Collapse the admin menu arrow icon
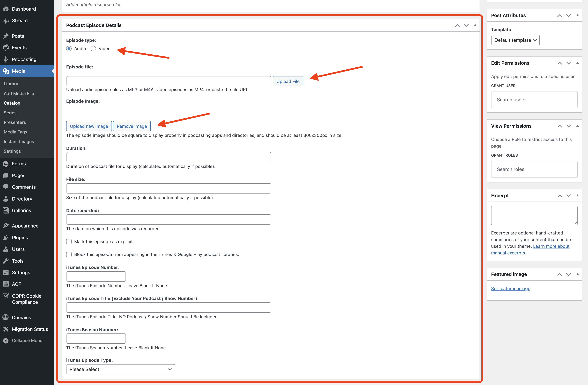Image resolution: width=588 pixels, height=385 pixels. 6,340
